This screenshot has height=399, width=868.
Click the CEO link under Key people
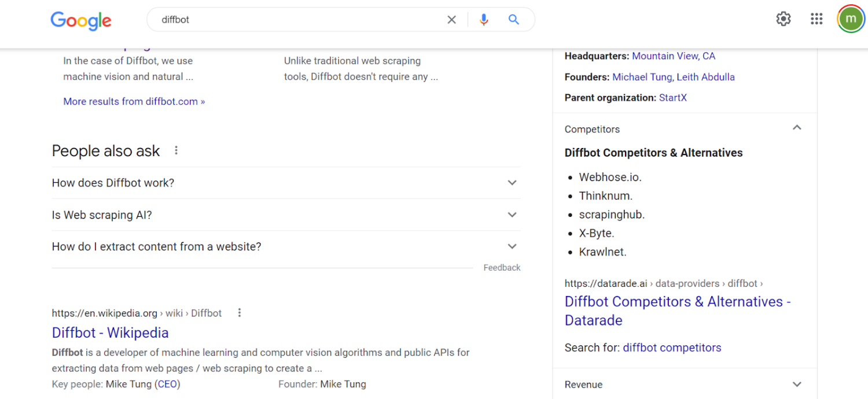click(167, 384)
